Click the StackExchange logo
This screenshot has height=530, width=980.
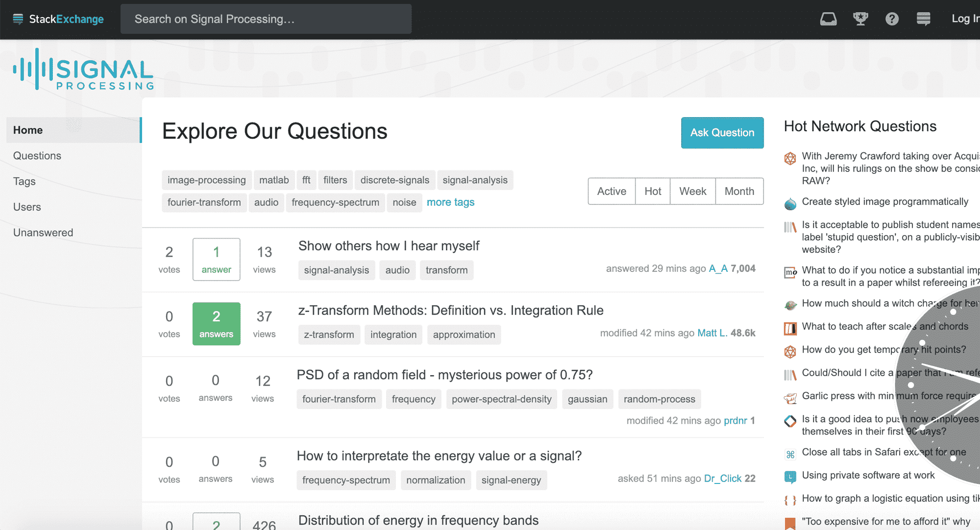[58, 19]
